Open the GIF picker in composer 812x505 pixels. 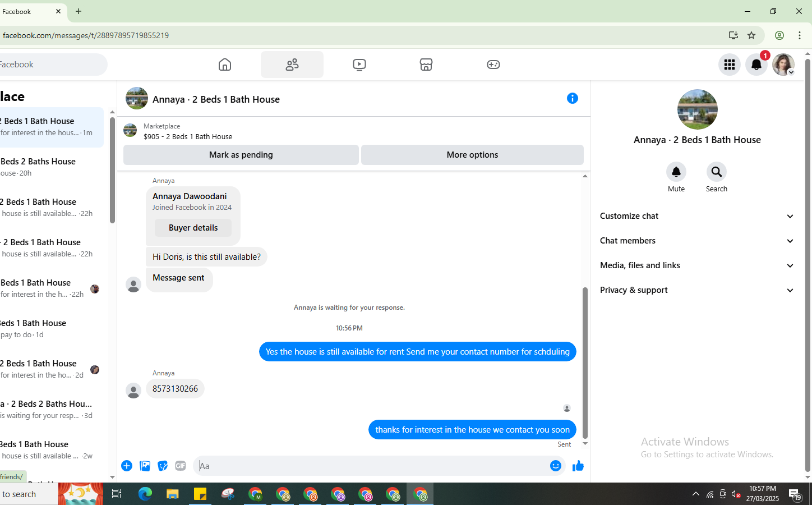click(180, 466)
